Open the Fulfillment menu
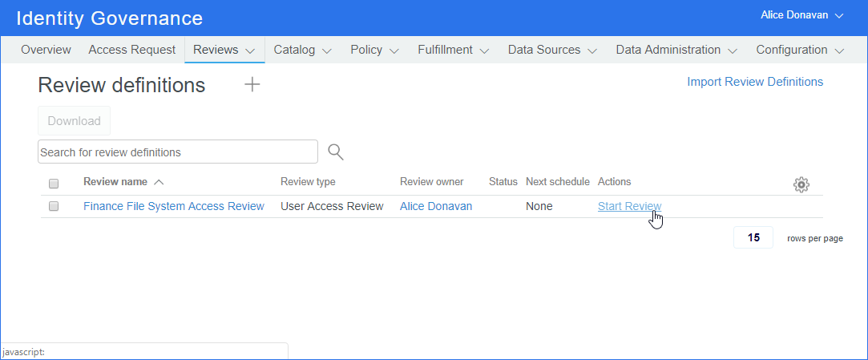Screen dimensions: 868x360 tap(453, 50)
